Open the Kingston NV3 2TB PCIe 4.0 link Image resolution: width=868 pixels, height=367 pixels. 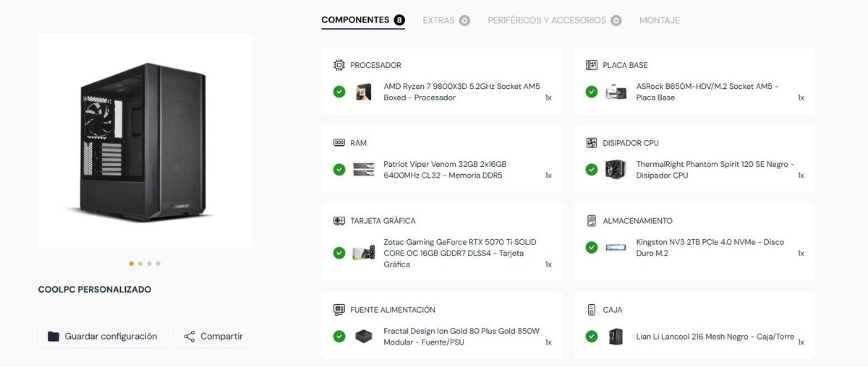(710, 248)
